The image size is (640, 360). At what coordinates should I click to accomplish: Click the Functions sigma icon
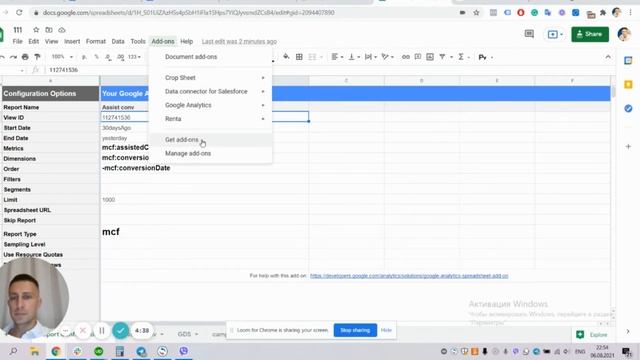[461, 57]
